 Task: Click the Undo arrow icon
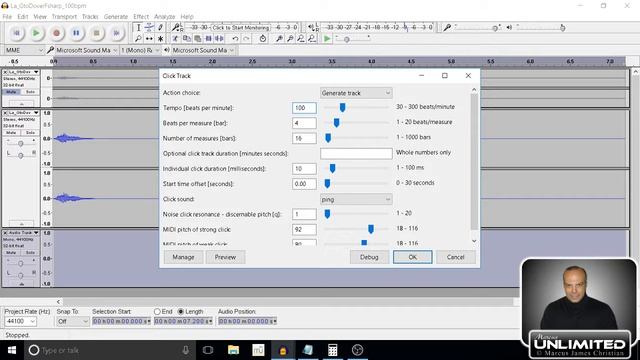(x=235, y=39)
